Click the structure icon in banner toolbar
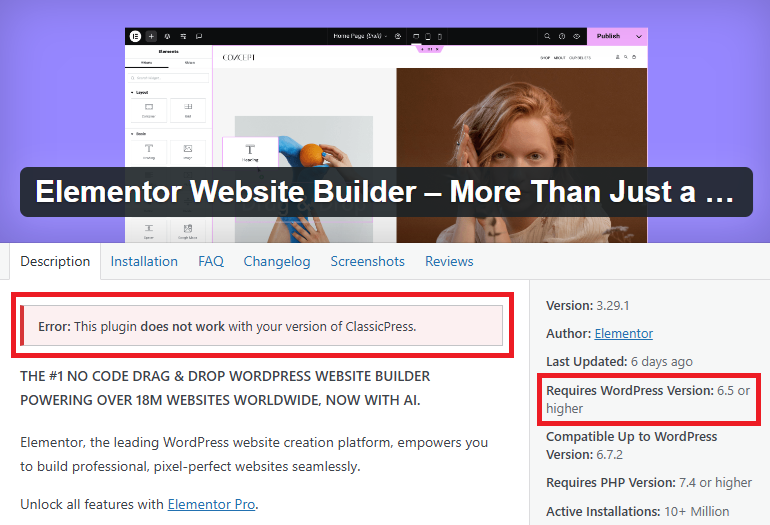Screen dimensions: 770x525 [183, 36]
